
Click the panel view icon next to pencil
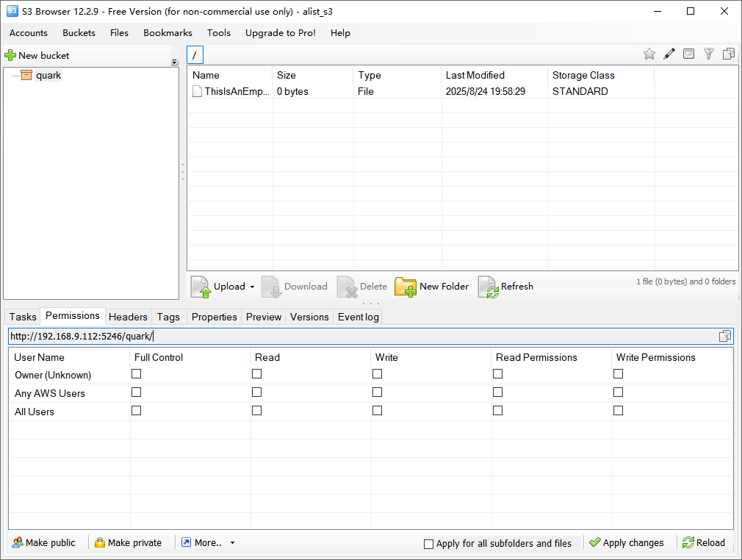pos(688,54)
